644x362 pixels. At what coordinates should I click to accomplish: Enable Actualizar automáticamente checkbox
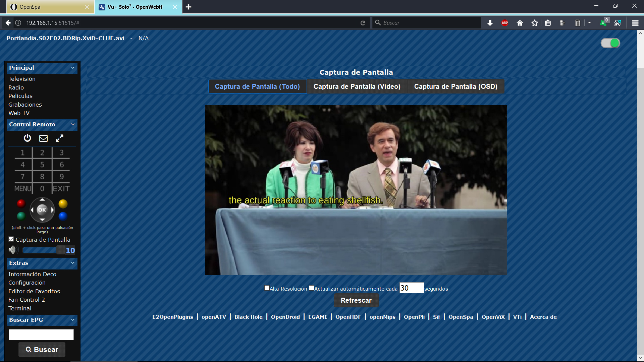click(x=312, y=288)
